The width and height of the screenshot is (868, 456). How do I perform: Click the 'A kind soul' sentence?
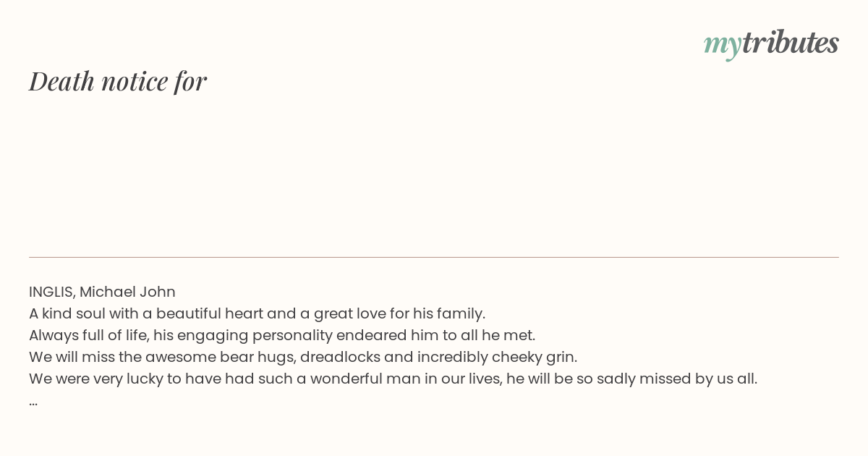tap(257, 313)
